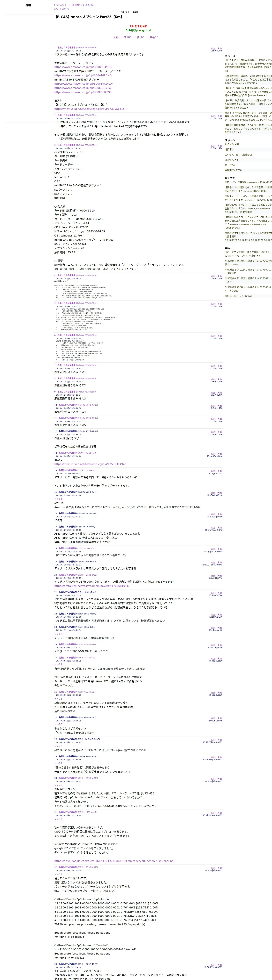Viewport: 272px width, 980px height.
Task: Open the スレをまとめに link
Action: point(138,26)
